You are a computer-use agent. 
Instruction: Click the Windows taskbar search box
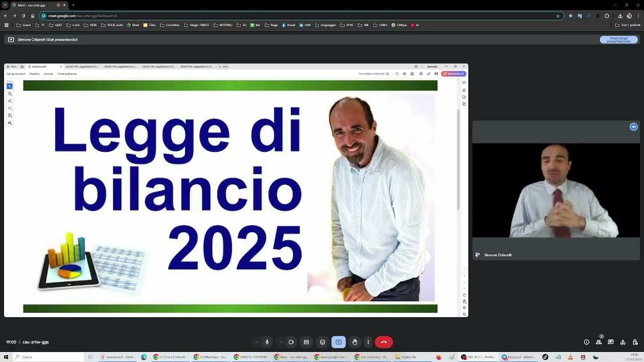click(x=49, y=357)
